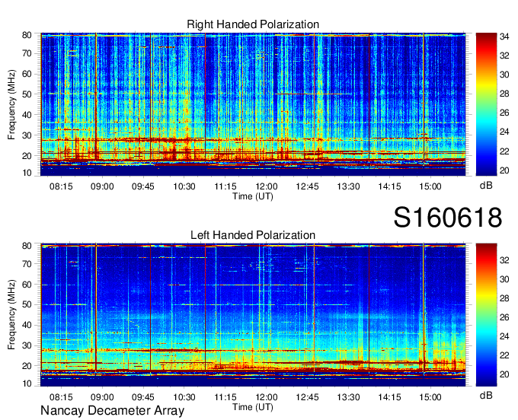Click the dB unit label under Right Handed color bar
The height and width of the screenshot is (420, 518).
[486, 186]
